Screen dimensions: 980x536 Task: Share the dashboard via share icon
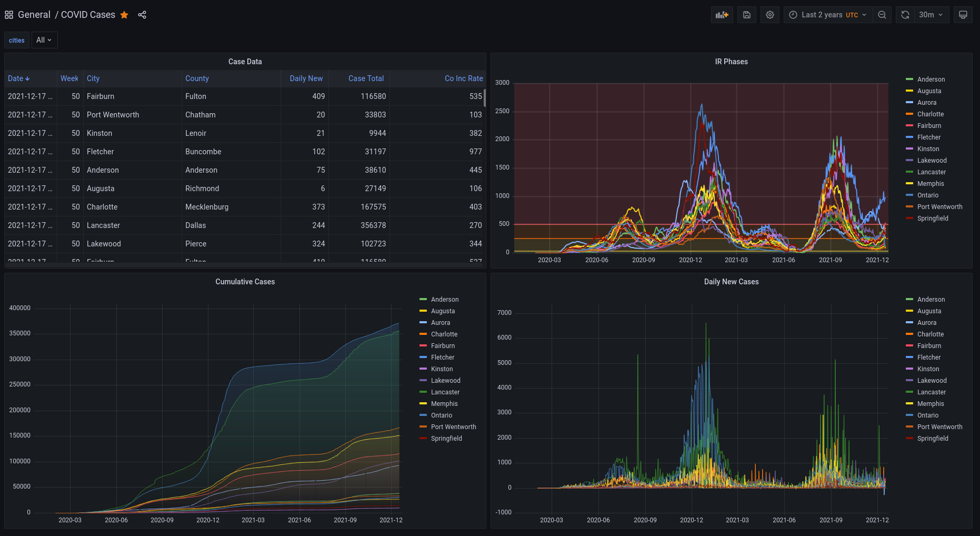click(142, 15)
